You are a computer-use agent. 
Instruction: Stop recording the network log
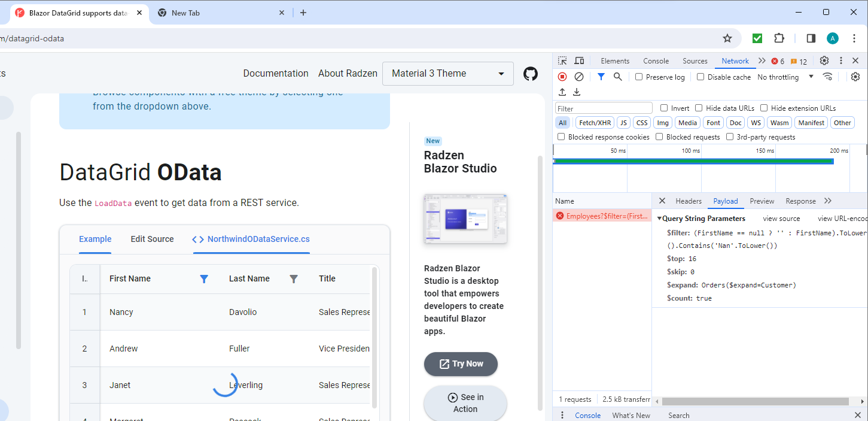(562, 77)
